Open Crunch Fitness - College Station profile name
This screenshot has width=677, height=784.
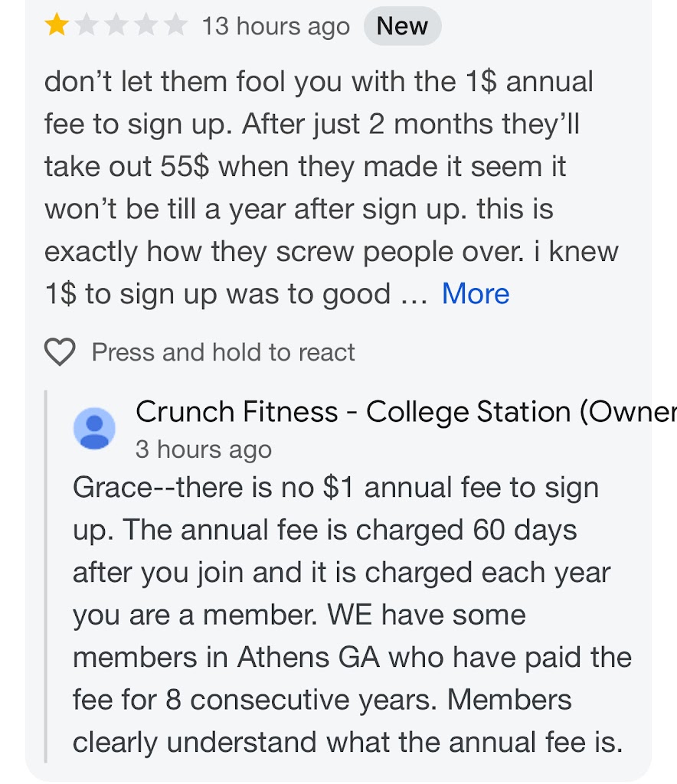352,412
